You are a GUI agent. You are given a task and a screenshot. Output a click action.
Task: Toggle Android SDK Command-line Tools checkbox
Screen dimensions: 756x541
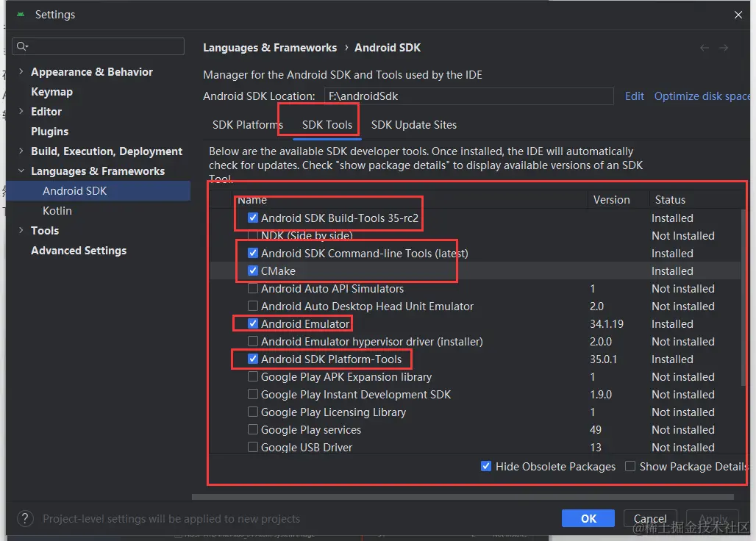pos(253,253)
